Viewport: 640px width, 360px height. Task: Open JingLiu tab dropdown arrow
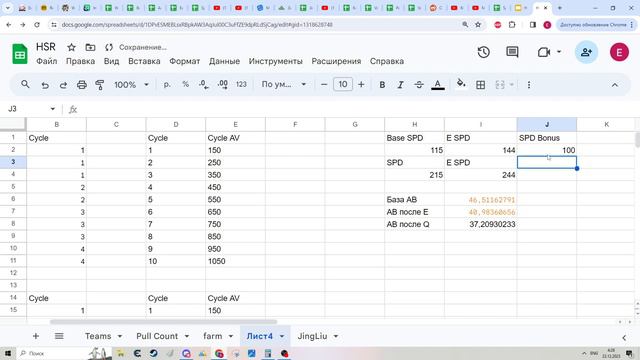[336, 336]
